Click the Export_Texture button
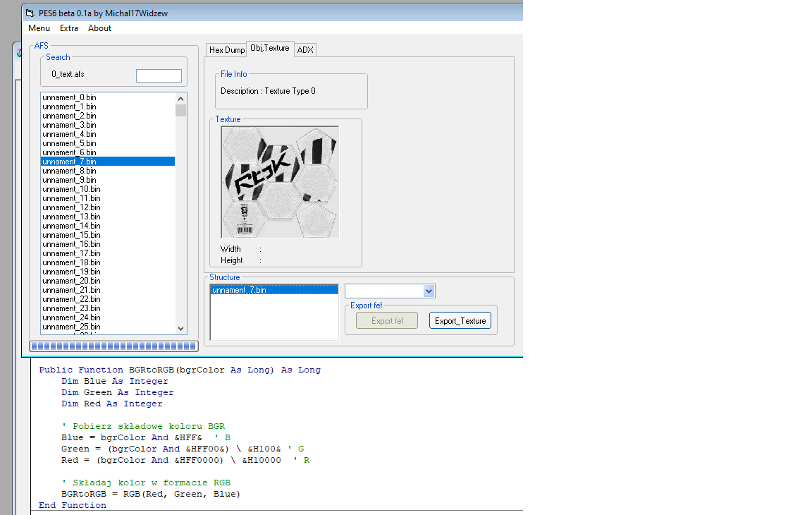Image resolution: width=812 pixels, height=515 pixels. click(x=460, y=321)
